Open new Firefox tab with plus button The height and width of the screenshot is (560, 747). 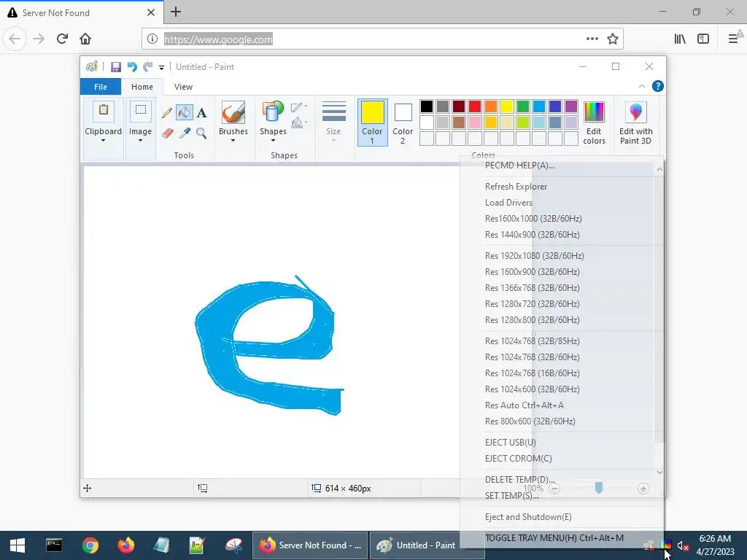tap(176, 12)
